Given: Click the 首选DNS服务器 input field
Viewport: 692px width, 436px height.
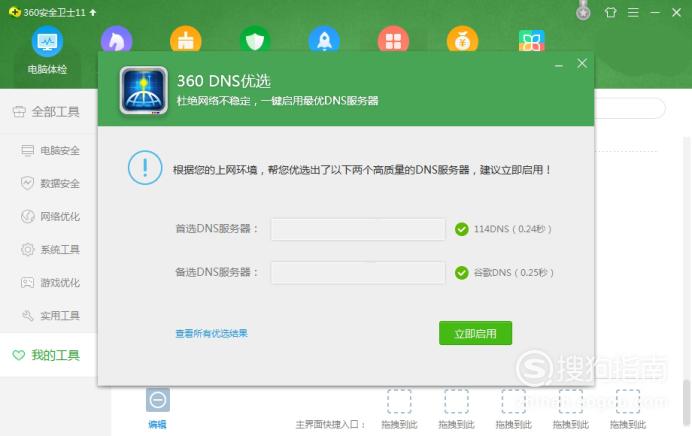Looking at the screenshot, I should (x=358, y=229).
